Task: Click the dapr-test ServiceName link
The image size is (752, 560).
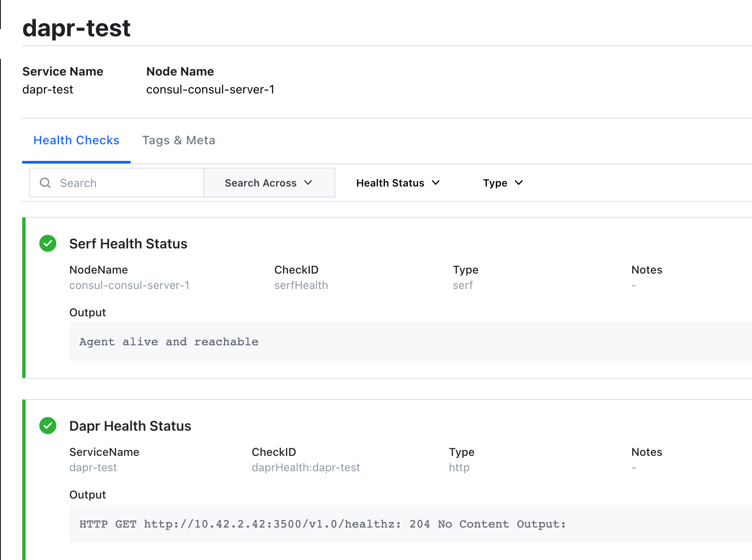Action: pyautogui.click(x=93, y=467)
